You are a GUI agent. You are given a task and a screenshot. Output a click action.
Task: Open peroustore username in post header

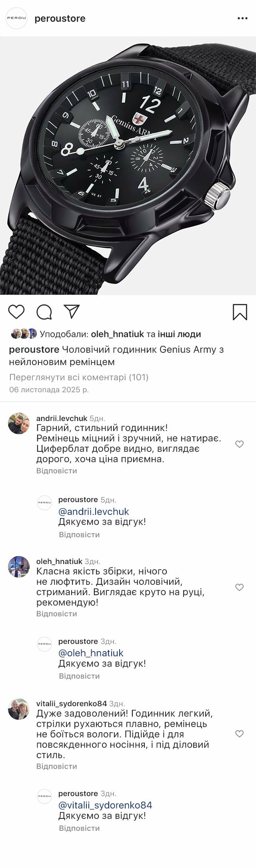[60, 18]
